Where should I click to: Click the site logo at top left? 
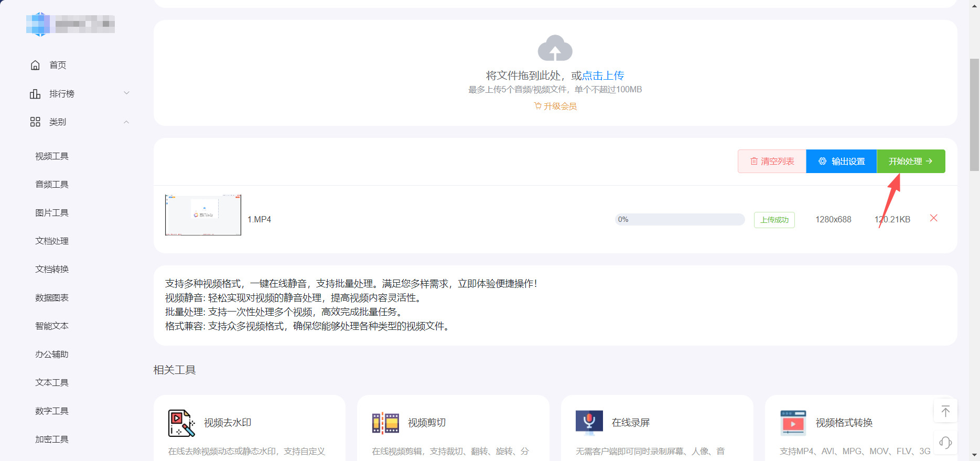[x=70, y=24]
